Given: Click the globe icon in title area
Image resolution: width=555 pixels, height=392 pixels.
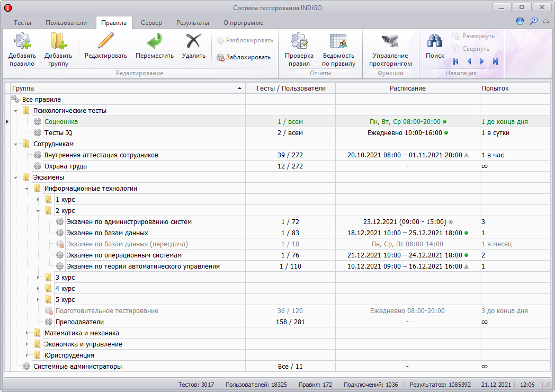Looking at the screenshot, I should point(520,21).
